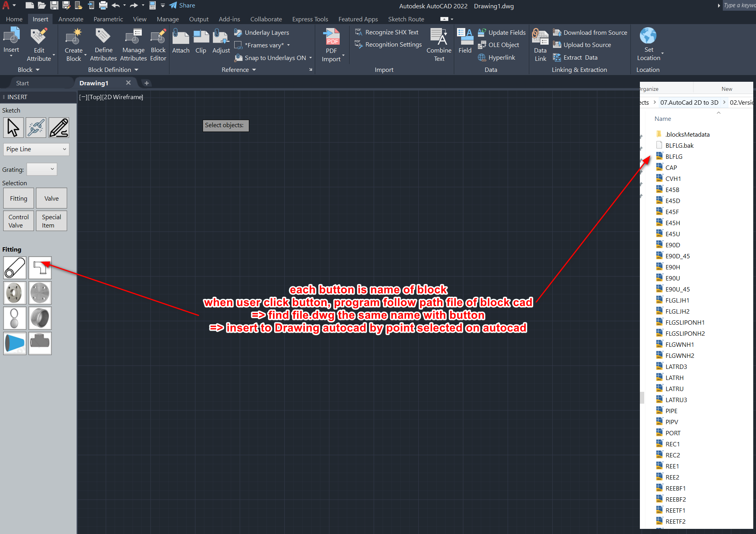Click the Valve selection button
The image size is (756, 534).
click(x=51, y=198)
